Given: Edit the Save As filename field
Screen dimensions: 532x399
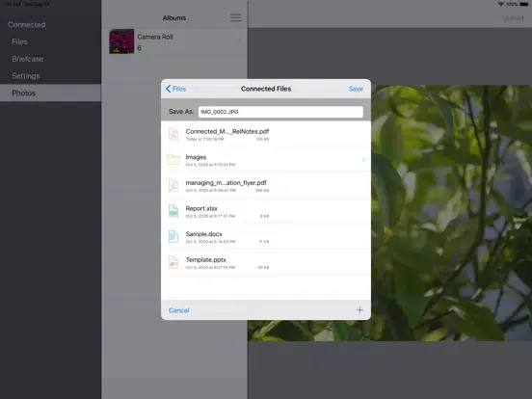Looking at the screenshot, I should point(280,112).
